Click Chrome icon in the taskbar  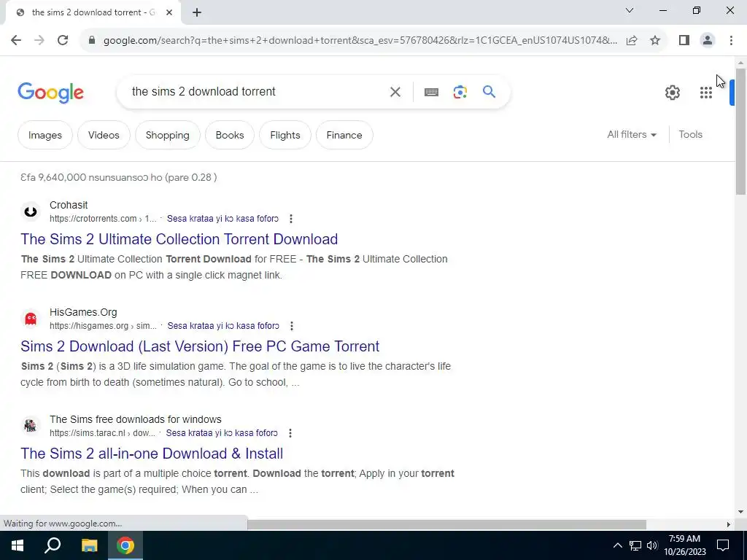(125, 545)
